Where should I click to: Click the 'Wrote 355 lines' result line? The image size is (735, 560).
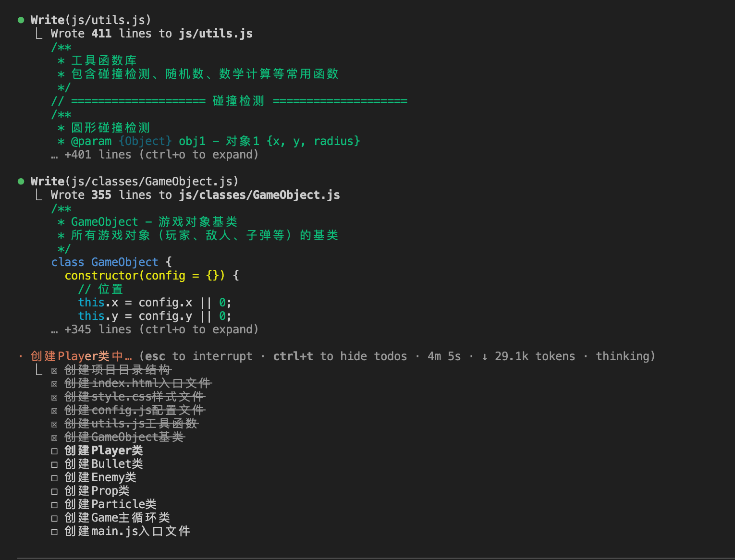pos(195,195)
